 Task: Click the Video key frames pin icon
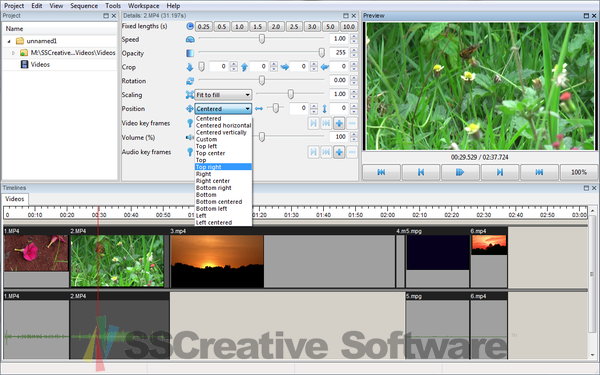pos(190,123)
